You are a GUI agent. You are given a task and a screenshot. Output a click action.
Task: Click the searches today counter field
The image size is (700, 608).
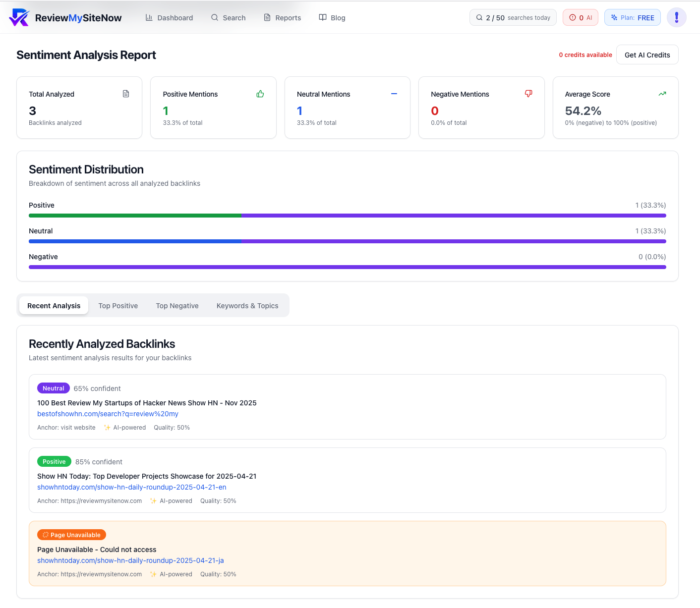click(513, 17)
